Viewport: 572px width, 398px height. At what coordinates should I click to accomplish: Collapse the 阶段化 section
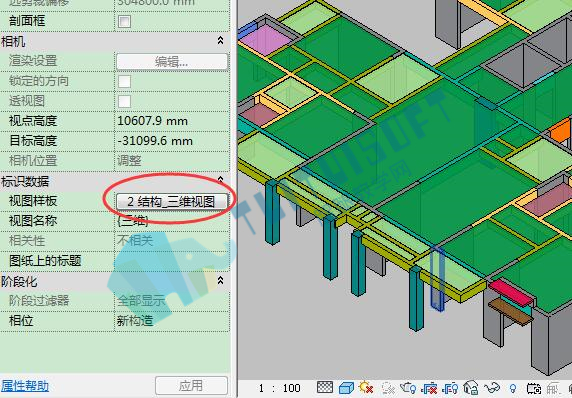click(220, 280)
